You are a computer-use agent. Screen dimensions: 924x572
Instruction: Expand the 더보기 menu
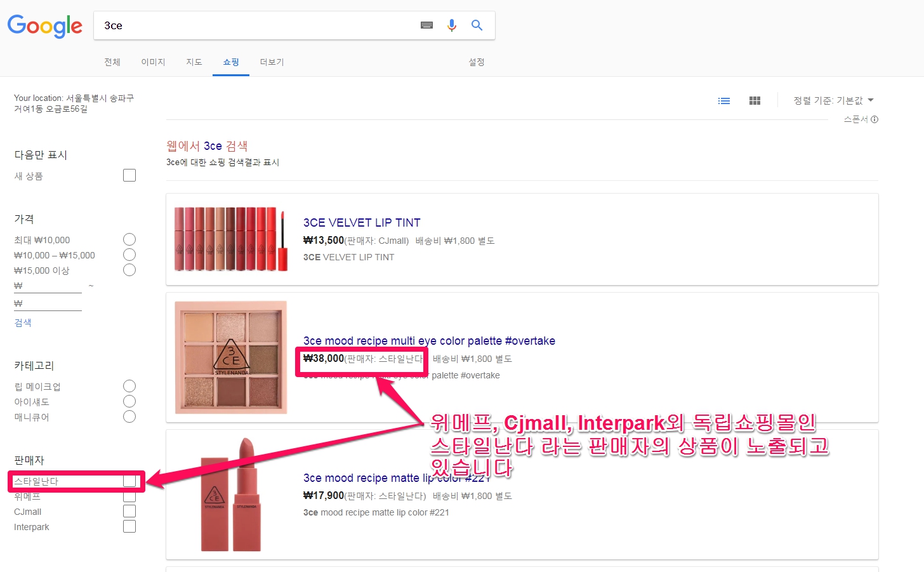(x=272, y=62)
